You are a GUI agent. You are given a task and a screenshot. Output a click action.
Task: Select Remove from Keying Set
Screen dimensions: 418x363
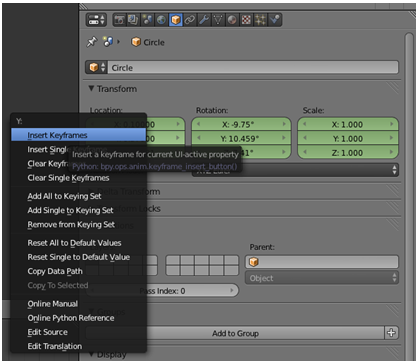tap(79, 225)
